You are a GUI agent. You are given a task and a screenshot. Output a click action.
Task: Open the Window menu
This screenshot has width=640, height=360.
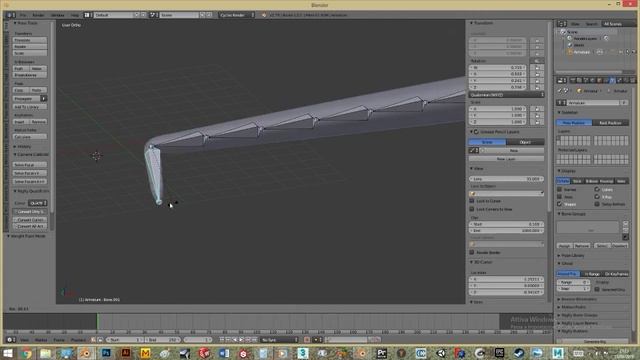[x=58, y=15]
